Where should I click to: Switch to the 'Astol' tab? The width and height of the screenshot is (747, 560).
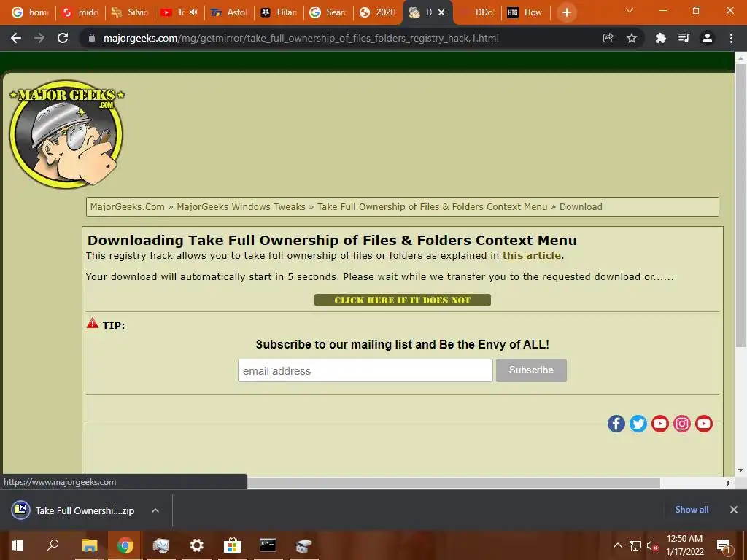click(229, 12)
